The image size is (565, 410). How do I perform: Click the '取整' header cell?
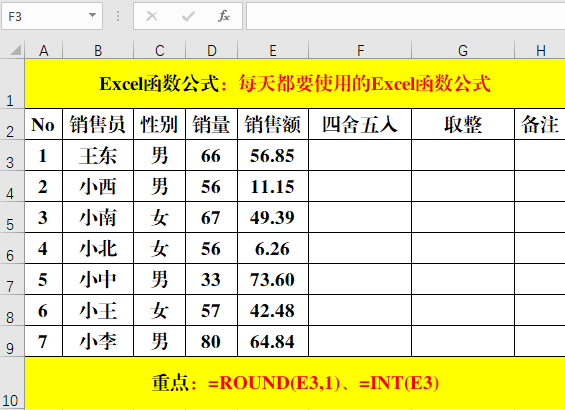coord(463,124)
